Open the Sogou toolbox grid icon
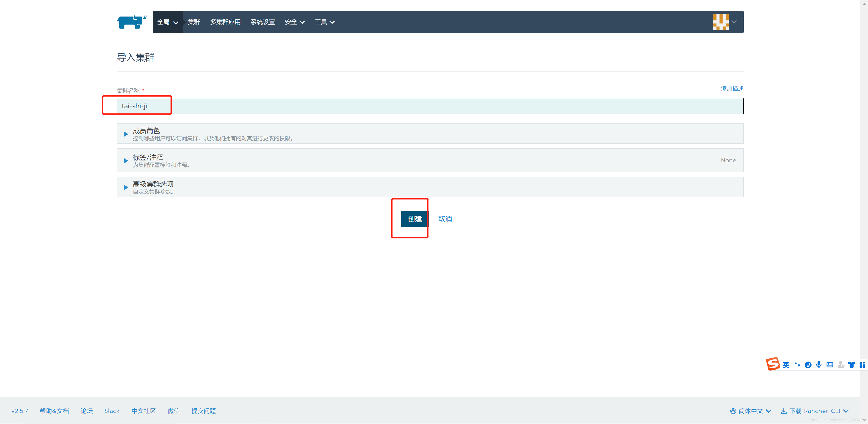 pos(862,365)
